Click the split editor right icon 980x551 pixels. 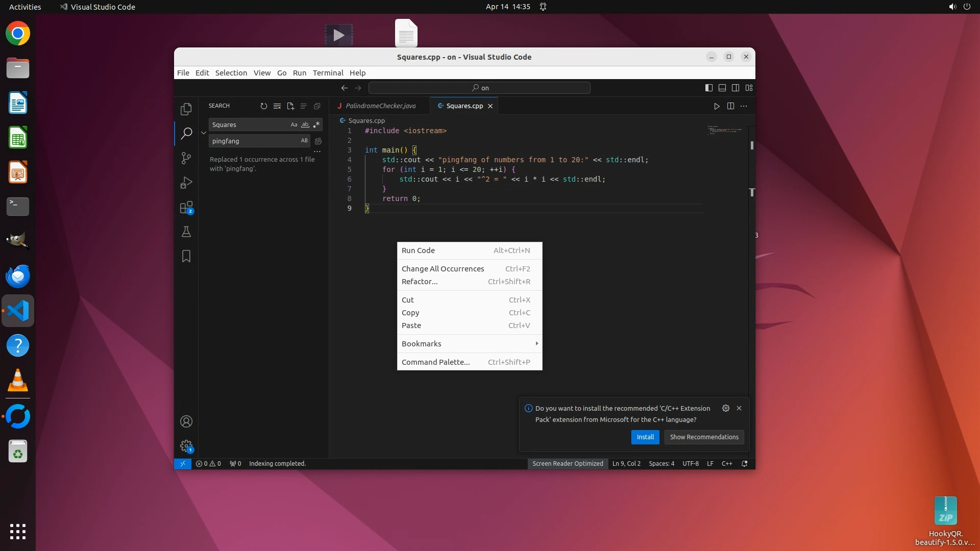point(730,106)
